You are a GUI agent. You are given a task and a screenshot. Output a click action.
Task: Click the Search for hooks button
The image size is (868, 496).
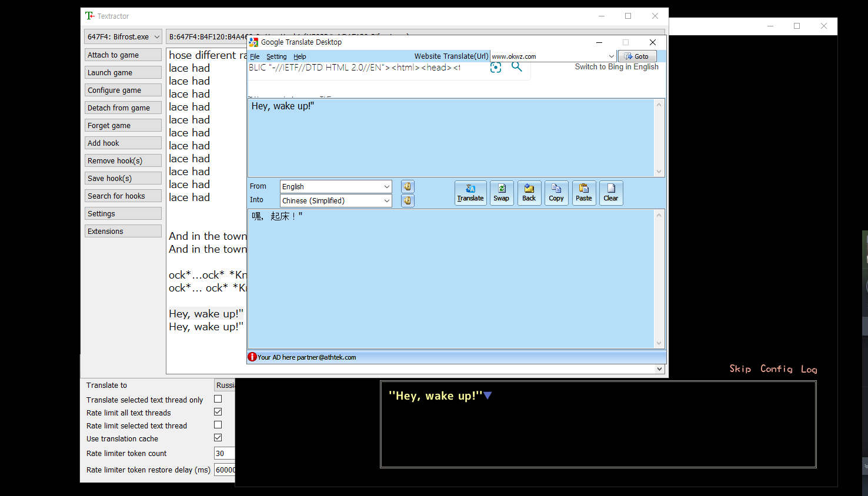pos(123,196)
